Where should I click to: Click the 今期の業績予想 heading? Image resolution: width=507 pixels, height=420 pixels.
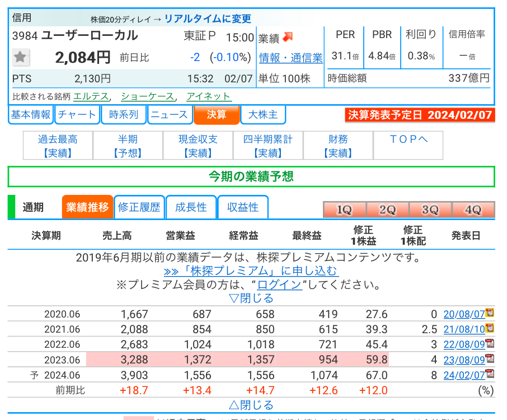pyautogui.click(x=251, y=176)
